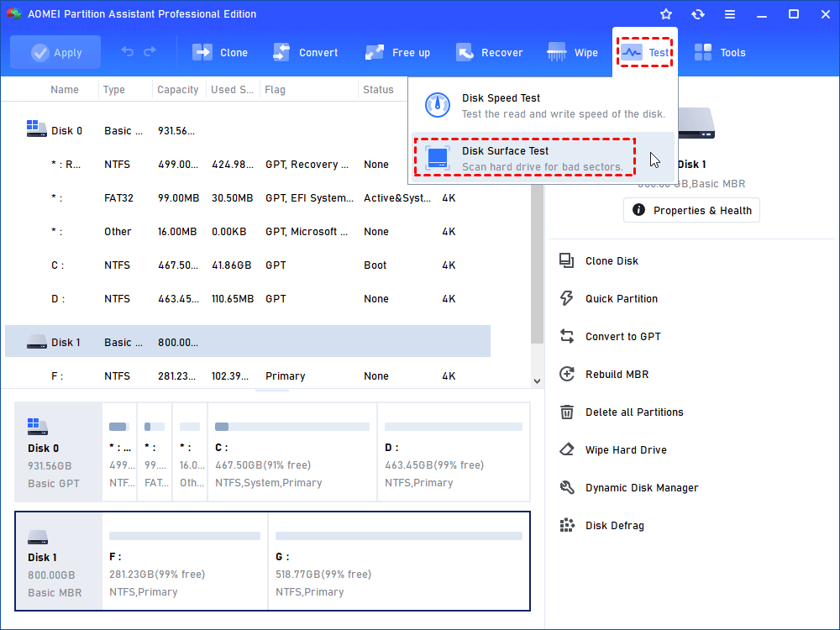Screen dimensions: 840x630
Task: Select the 16.00MB Other partition row
Action: [248, 232]
